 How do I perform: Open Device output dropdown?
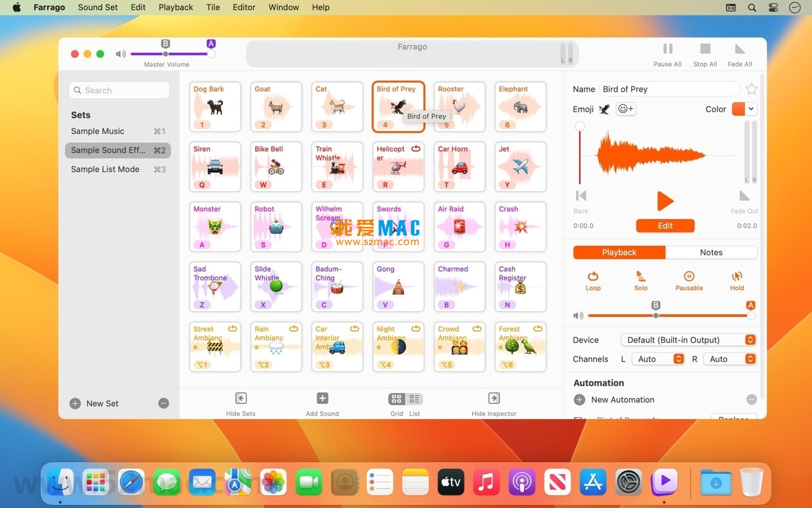point(688,340)
